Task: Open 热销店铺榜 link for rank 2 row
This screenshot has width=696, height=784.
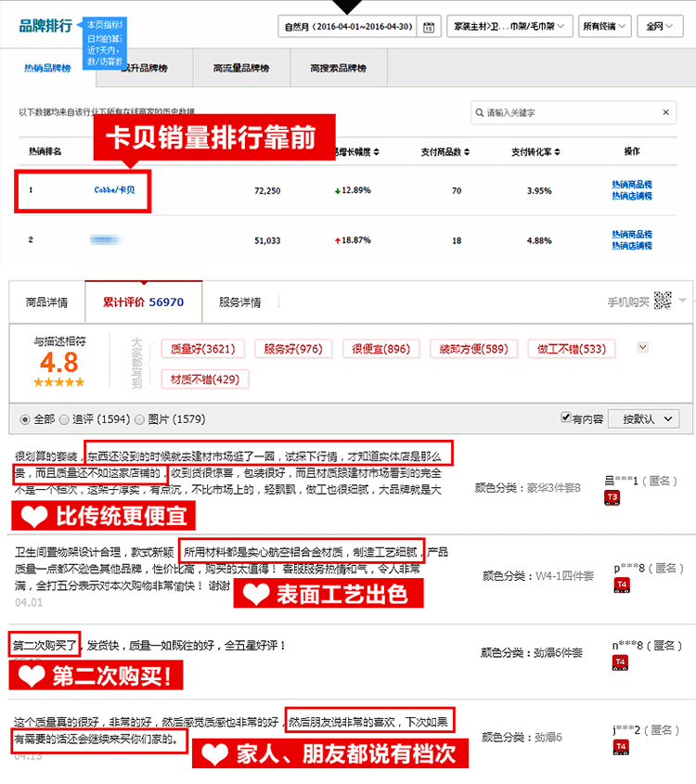Action: 632,246
